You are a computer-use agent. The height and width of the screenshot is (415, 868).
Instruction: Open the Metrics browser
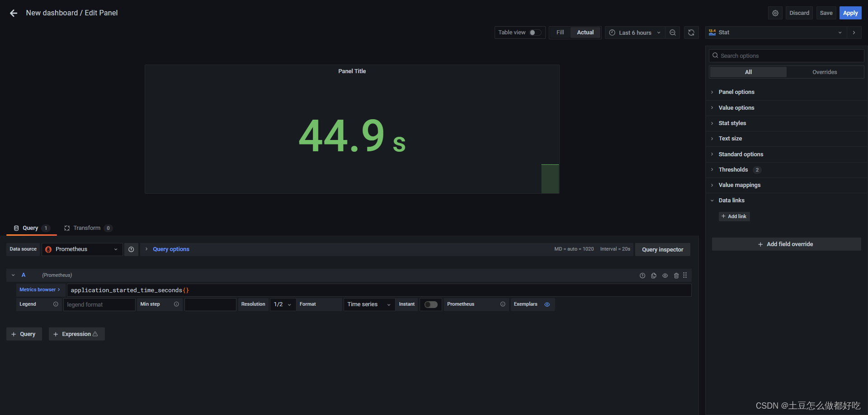pos(40,290)
